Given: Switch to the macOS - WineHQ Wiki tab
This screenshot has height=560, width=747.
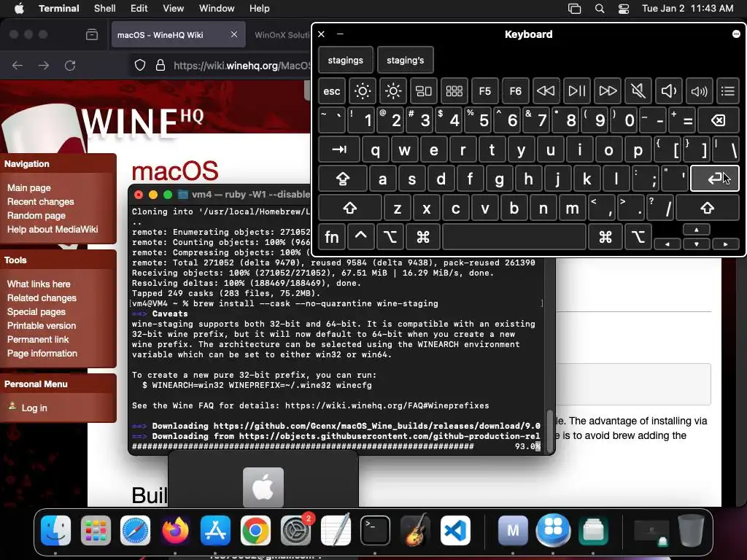Looking at the screenshot, I should coord(178,34).
